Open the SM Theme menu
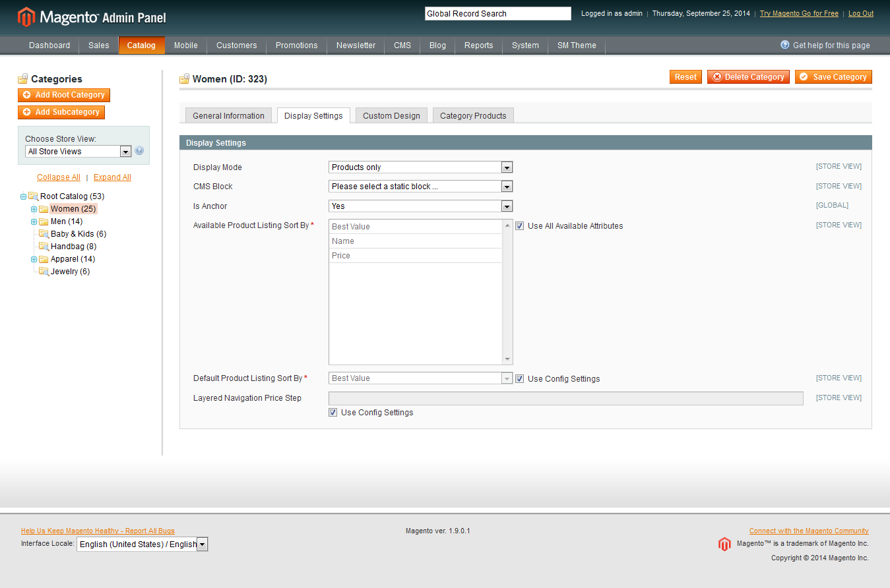 click(x=577, y=45)
